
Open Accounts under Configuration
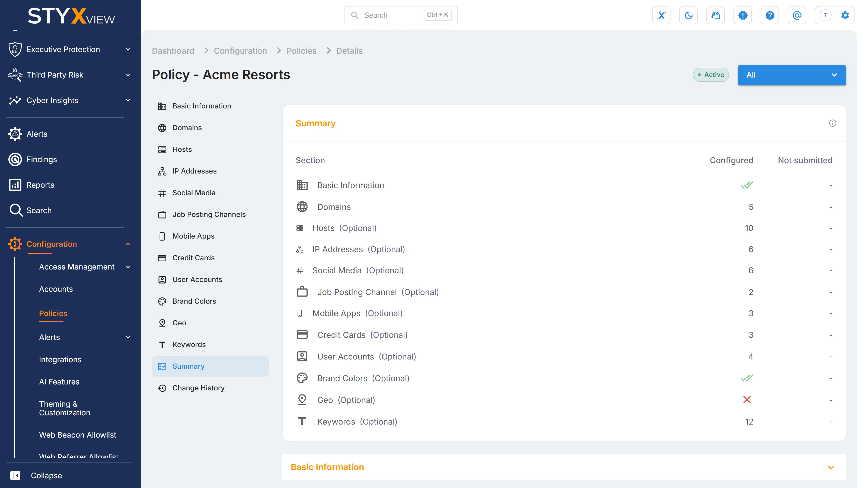click(x=56, y=289)
